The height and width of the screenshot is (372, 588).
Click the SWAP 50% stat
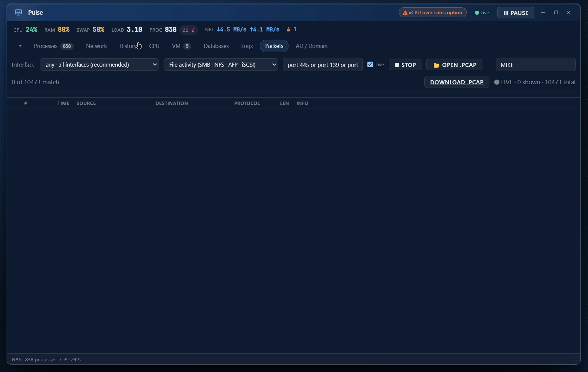click(x=90, y=30)
